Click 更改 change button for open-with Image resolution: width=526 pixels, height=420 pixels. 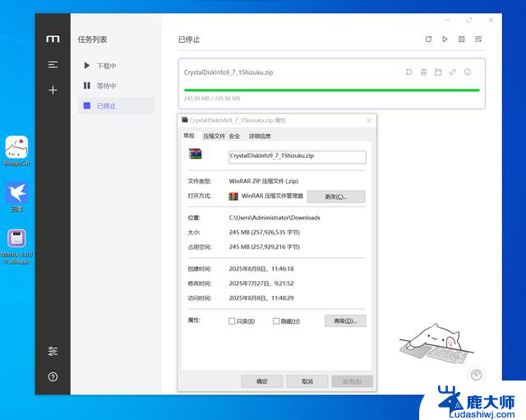coord(336,196)
